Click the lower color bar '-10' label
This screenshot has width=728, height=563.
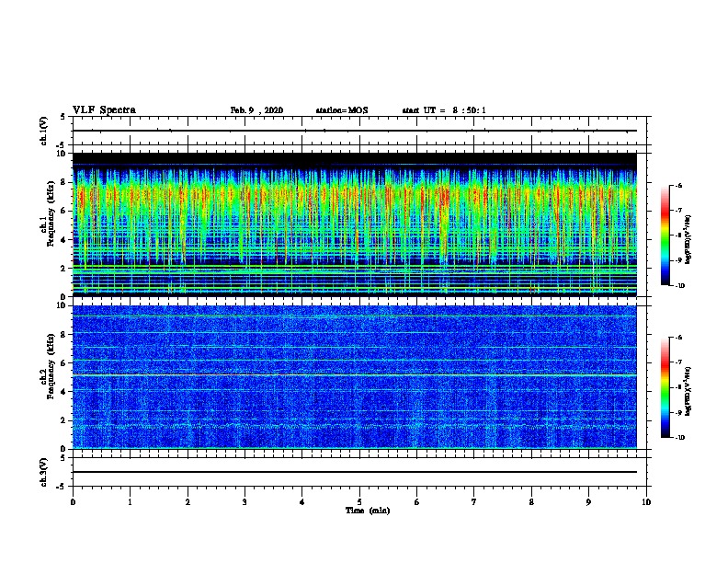pos(679,438)
